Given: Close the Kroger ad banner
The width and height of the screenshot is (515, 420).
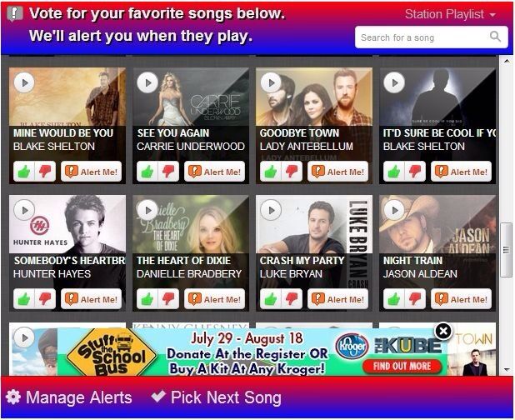Looking at the screenshot, I should [x=443, y=331].
